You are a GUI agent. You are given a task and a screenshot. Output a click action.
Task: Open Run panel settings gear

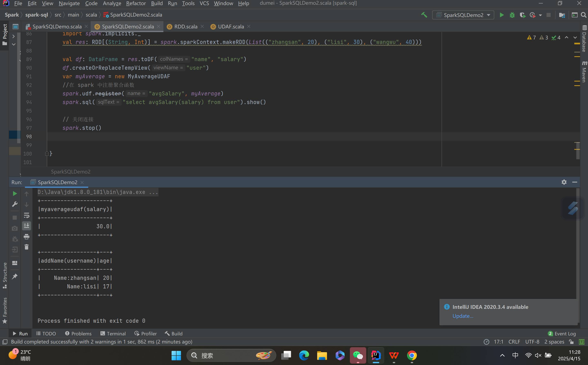[x=564, y=182]
